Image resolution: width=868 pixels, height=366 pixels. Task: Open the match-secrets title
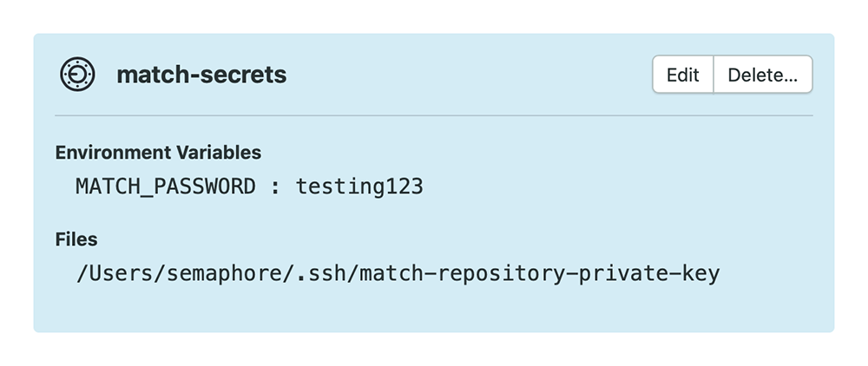coord(201,75)
